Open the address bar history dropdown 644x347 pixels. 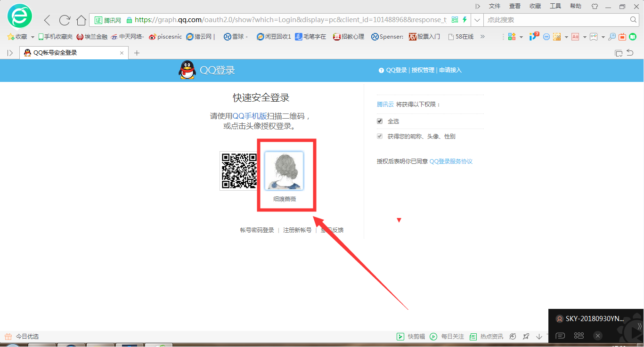pyautogui.click(x=477, y=20)
